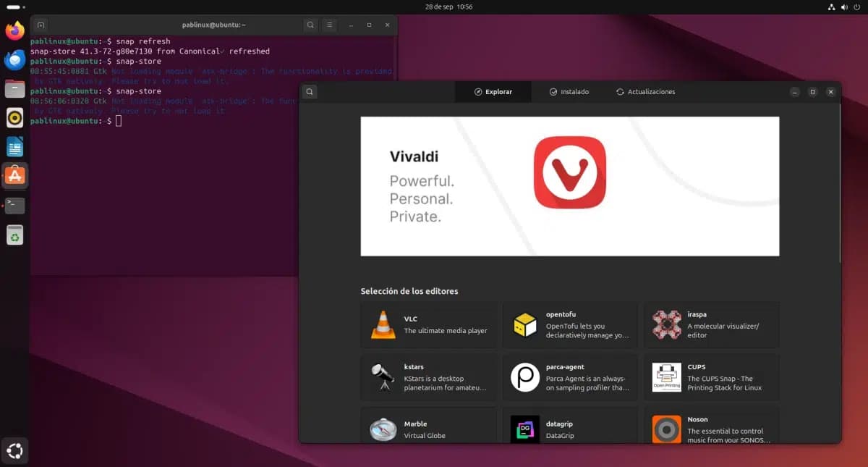Screen dimensions: 868x467
Task: Click the Noson app icon
Action: (666, 429)
